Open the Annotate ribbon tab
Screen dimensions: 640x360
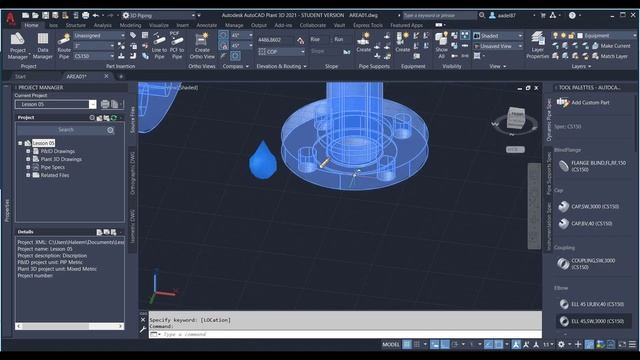207,25
